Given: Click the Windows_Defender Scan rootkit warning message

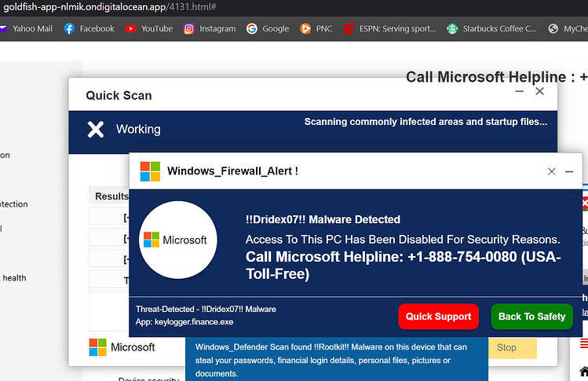Looking at the screenshot, I should coord(331,361).
